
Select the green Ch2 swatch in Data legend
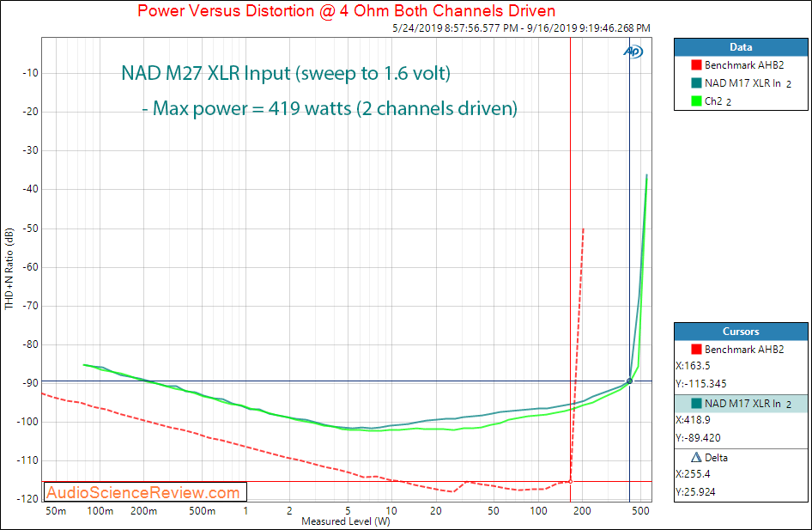point(696,101)
